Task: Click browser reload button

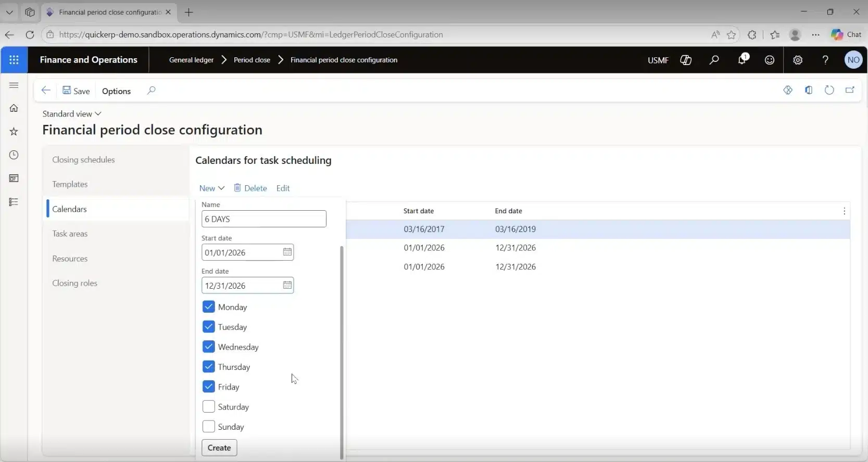Action: pyautogui.click(x=30, y=35)
